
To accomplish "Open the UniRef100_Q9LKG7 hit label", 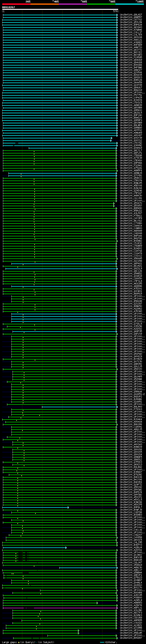I will pyautogui.click(x=131, y=15).
